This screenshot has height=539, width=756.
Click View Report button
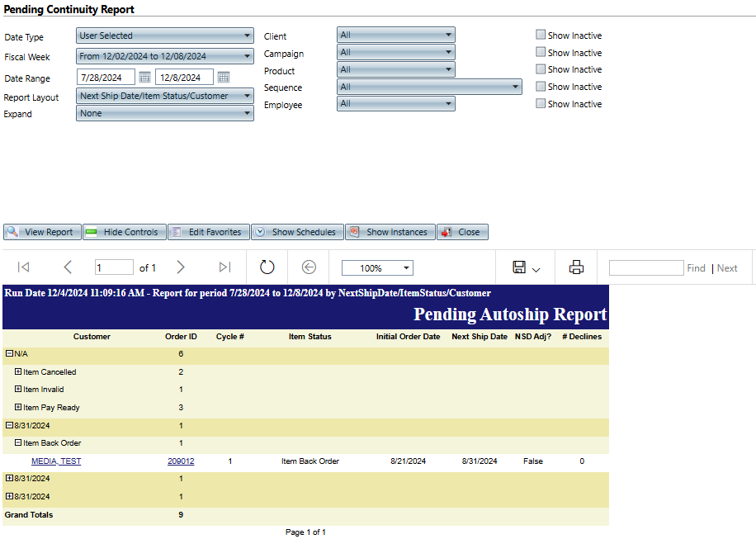coord(41,232)
